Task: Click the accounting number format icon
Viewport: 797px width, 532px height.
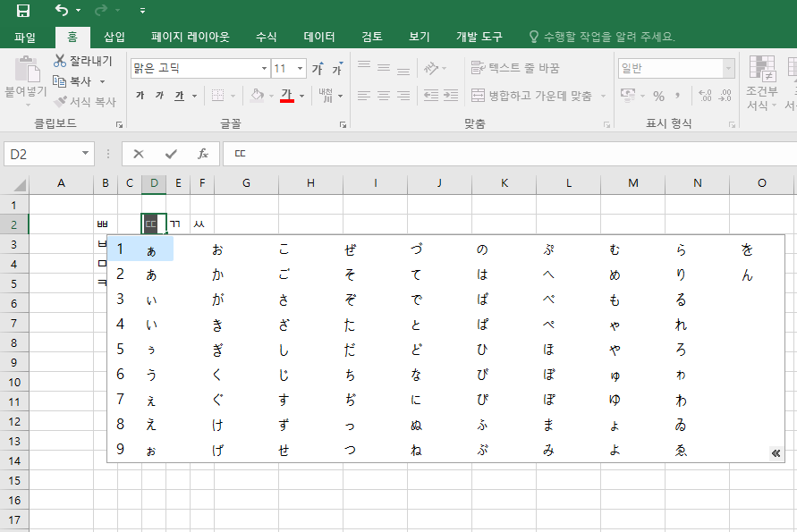Action: pos(628,96)
